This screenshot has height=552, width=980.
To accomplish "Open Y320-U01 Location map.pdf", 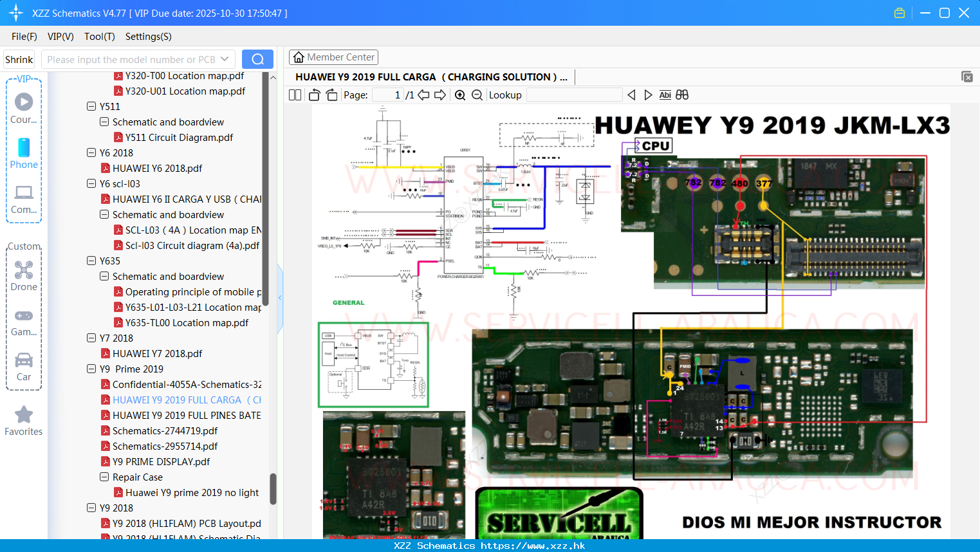I will [x=180, y=91].
